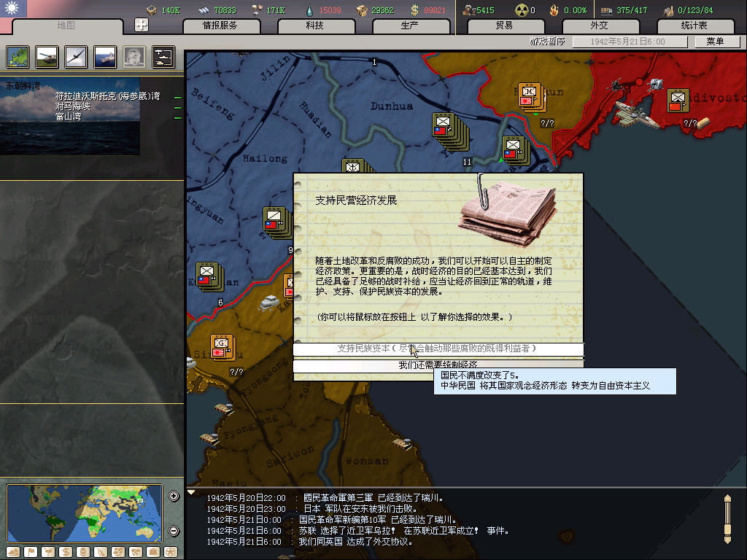Open the 菜单 menu button
This screenshot has width=747, height=560.
pyautogui.click(x=716, y=42)
